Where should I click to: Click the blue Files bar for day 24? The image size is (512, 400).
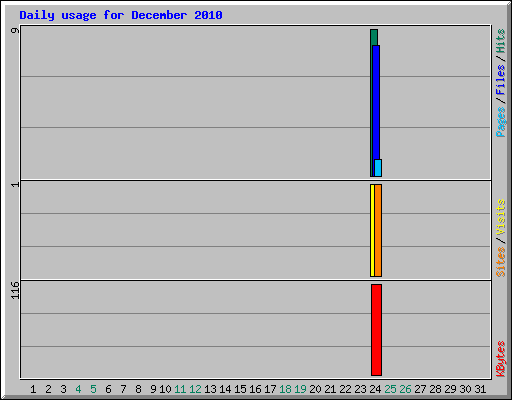coord(376,102)
